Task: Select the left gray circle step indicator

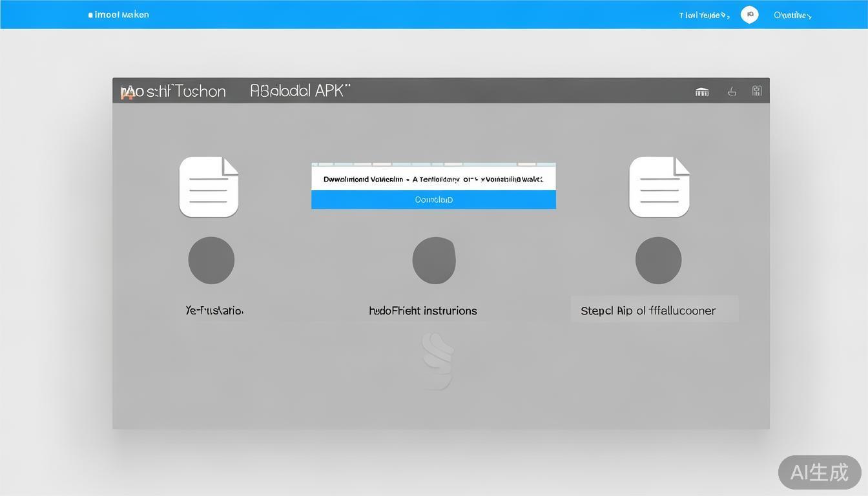Action: click(x=211, y=260)
